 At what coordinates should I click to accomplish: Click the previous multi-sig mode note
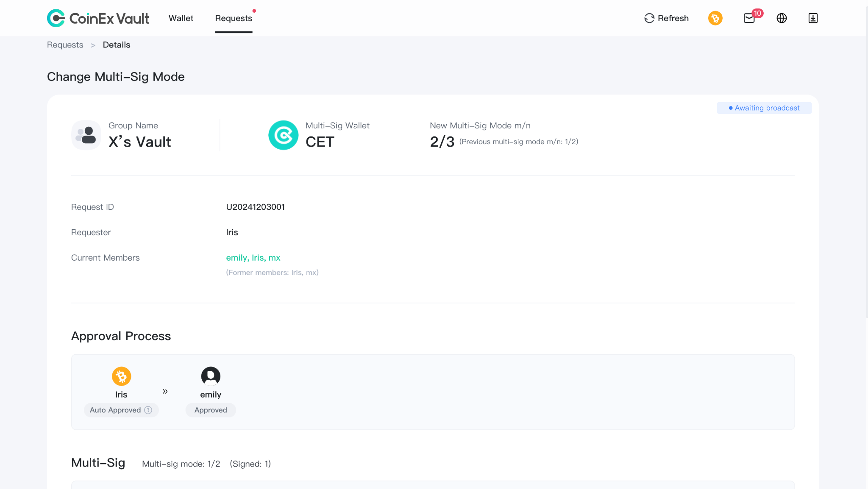click(519, 142)
